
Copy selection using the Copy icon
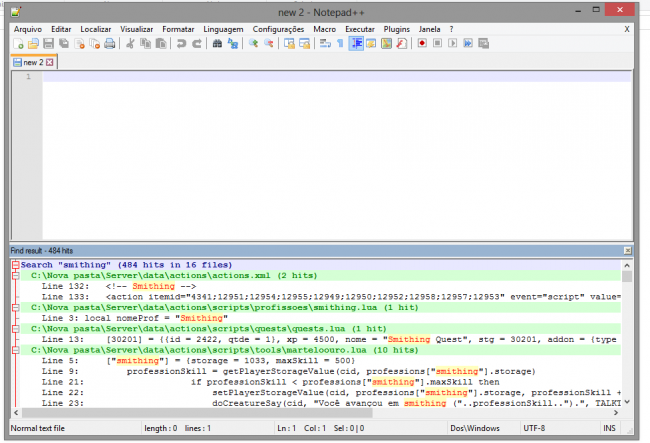(x=146, y=44)
